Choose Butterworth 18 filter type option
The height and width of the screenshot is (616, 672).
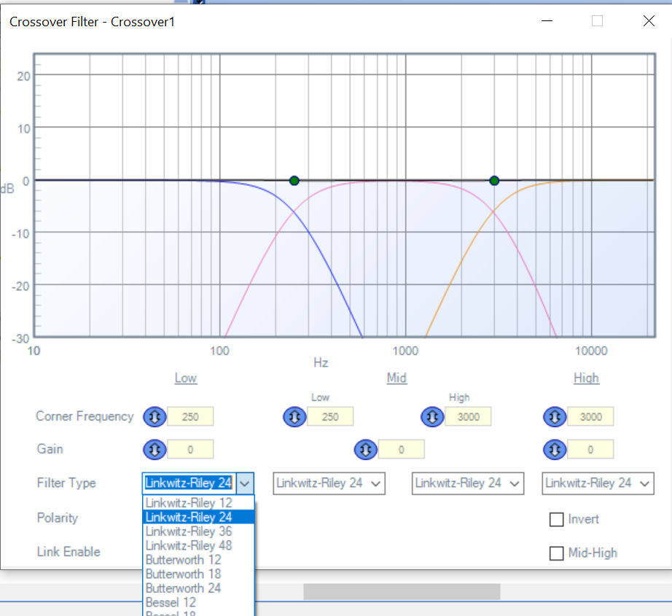[x=183, y=574]
